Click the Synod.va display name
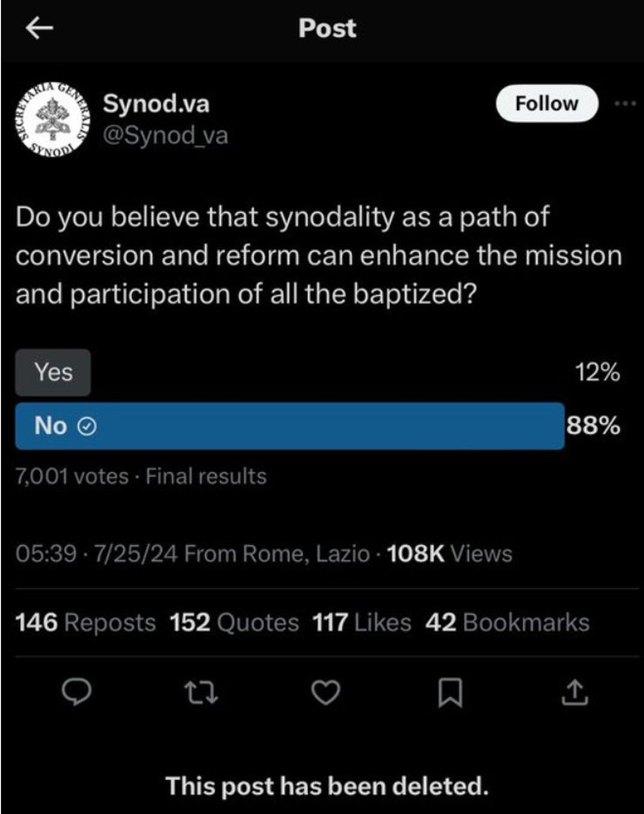This screenshot has width=644, height=814. tap(157, 104)
